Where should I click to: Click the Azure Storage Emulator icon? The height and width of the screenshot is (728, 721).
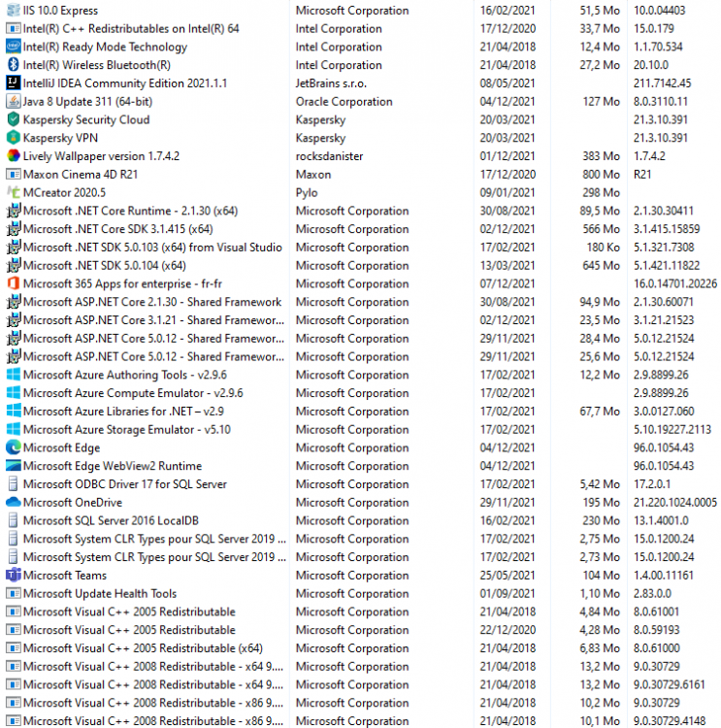(x=13, y=429)
